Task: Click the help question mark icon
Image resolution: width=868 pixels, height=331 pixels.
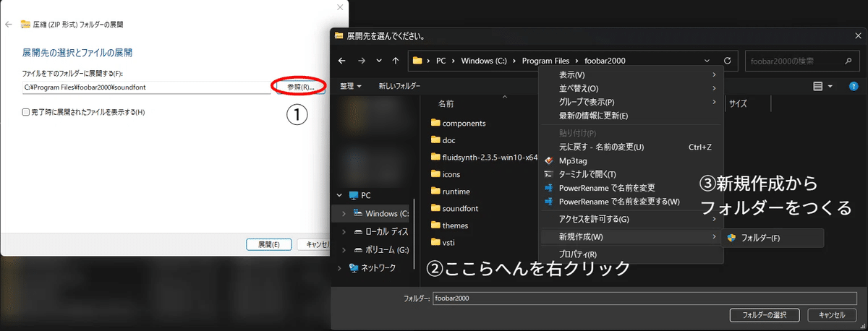Action: point(854,86)
